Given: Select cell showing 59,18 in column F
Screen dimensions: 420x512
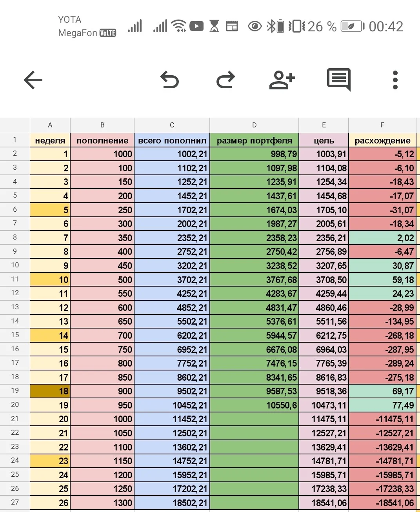Looking at the screenshot, I should click(382, 280).
